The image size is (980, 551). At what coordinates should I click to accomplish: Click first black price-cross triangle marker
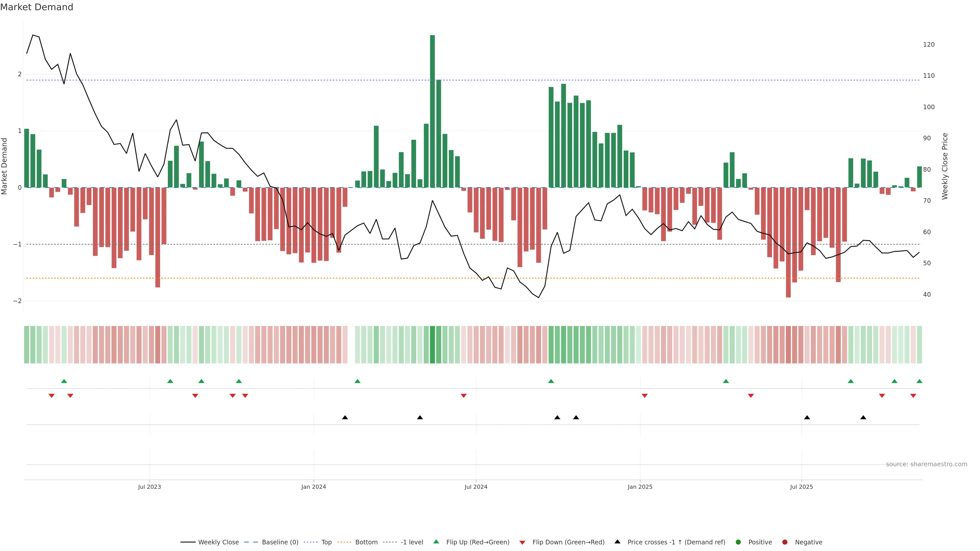(345, 418)
